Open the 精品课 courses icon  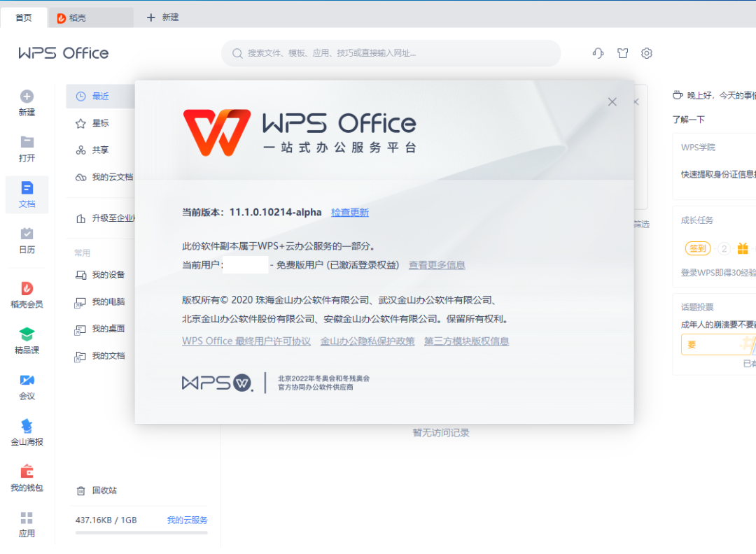coord(27,334)
